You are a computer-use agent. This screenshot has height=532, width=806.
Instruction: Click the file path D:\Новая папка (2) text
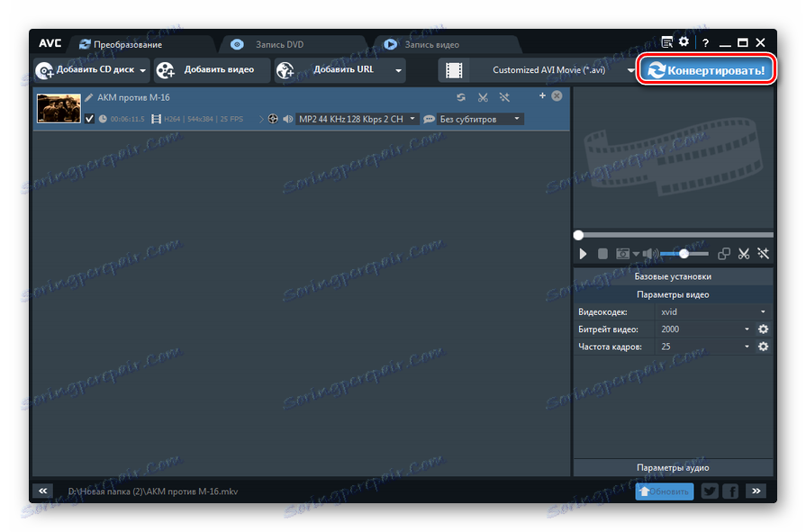click(x=153, y=491)
